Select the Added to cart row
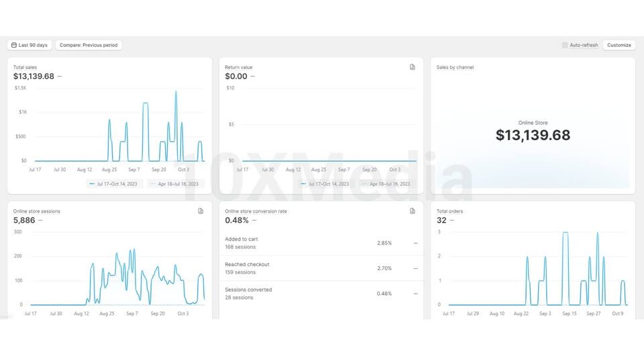 click(x=321, y=243)
